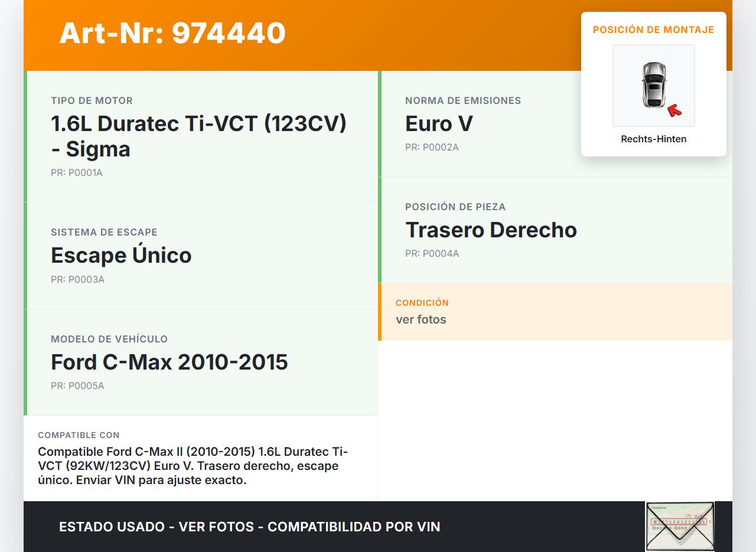Image resolution: width=756 pixels, height=552 pixels.
Task: Click the PR: P0004A code
Action: (x=432, y=254)
